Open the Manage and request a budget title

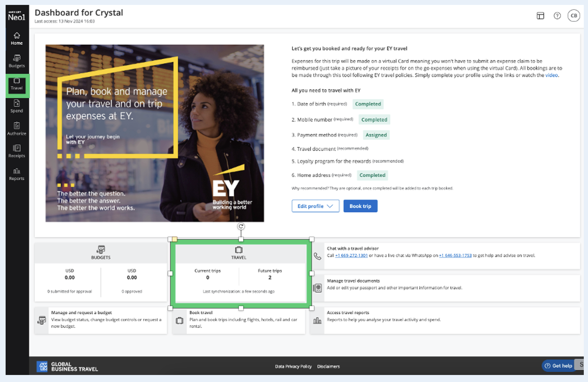(81, 312)
